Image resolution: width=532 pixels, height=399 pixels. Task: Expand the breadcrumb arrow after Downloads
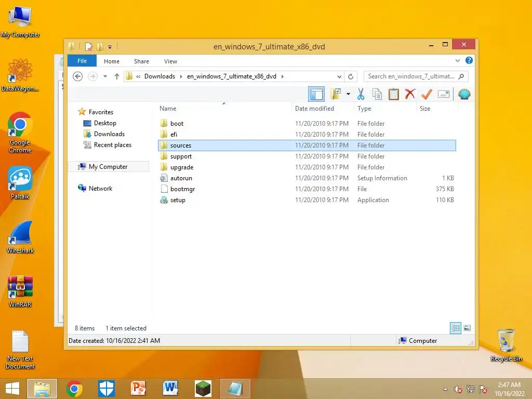tap(181, 77)
